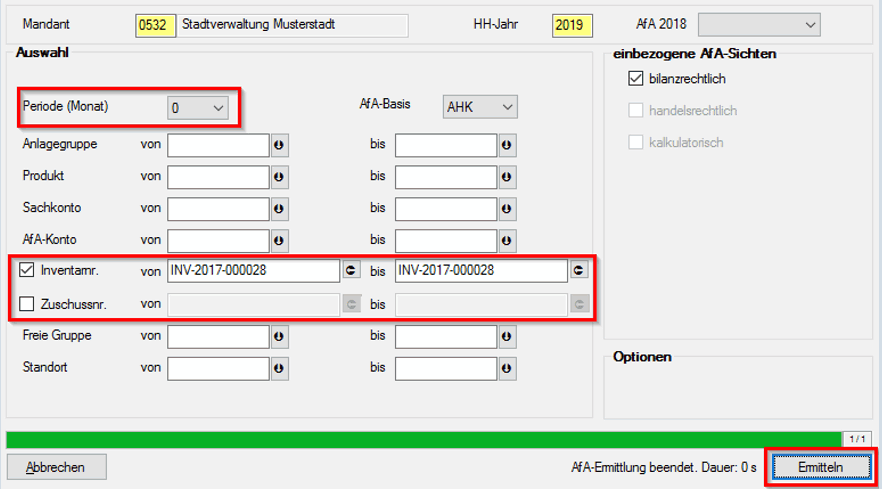The image size is (882, 489).
Task: Click lookup icon next to Sachkonto bis field
Action: 507,208
